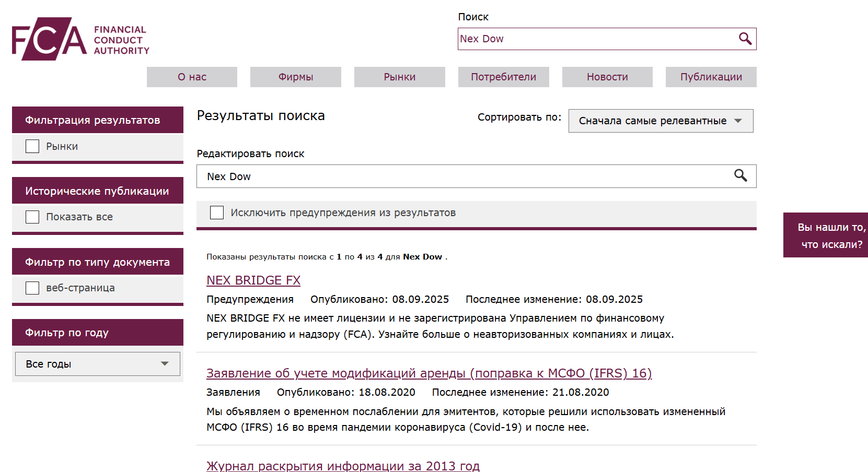Image resolution: width=868 pixels, height=472 pixels.
Task: Open the Публикации menu
Action: (711, 77)
